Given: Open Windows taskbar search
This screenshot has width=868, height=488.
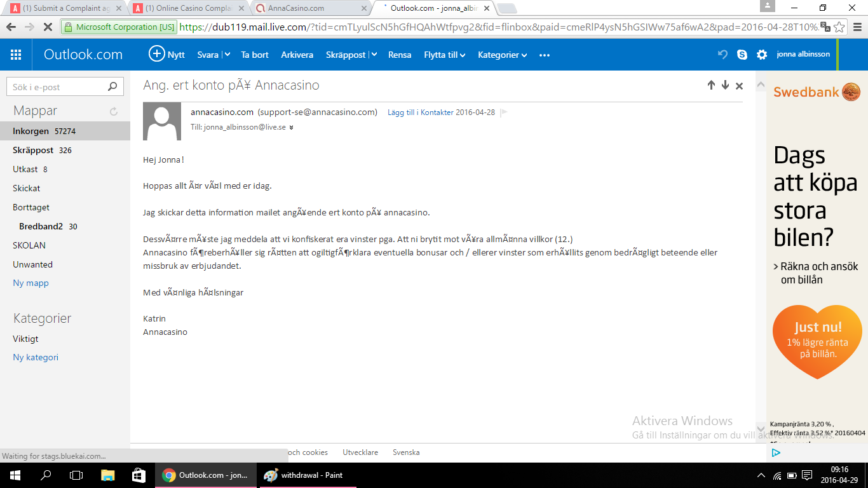Looking at the screenshot, I should [x=46, y=475].
